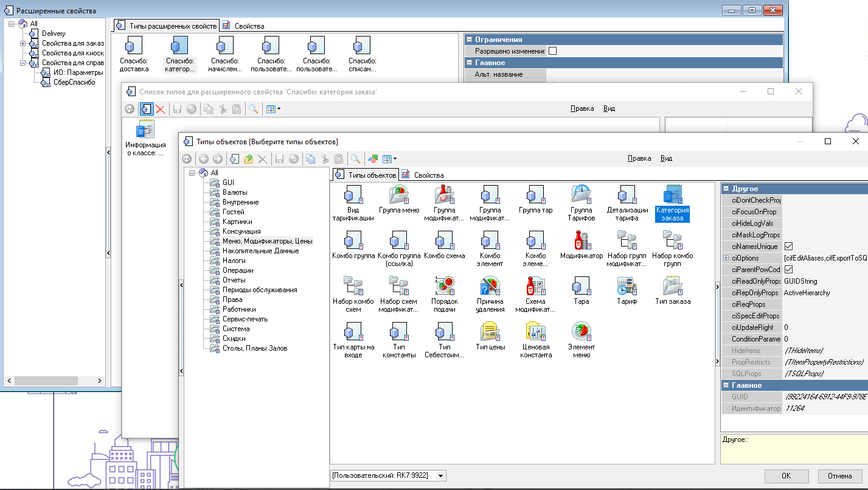868x490 pixels.
Task: Select Скидки in the category tree
Action: point(234,338)
